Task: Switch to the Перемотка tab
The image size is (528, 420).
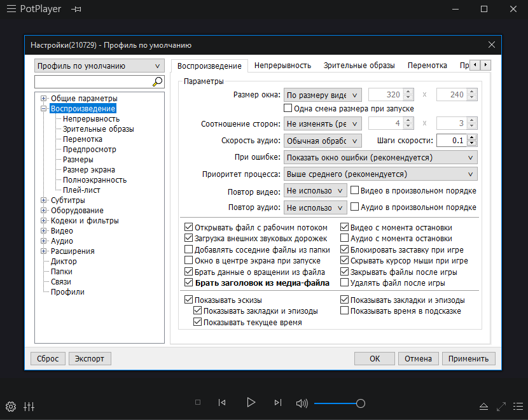Action: click(427, 66)
